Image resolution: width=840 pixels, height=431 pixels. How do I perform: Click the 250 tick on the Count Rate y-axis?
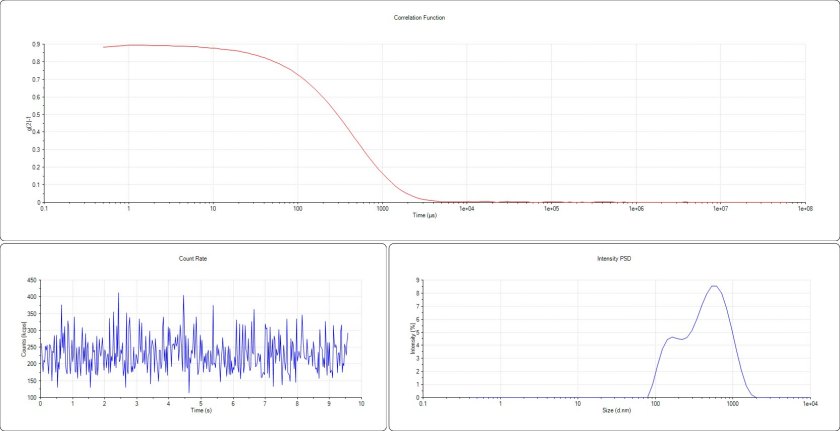coord(32,347)
